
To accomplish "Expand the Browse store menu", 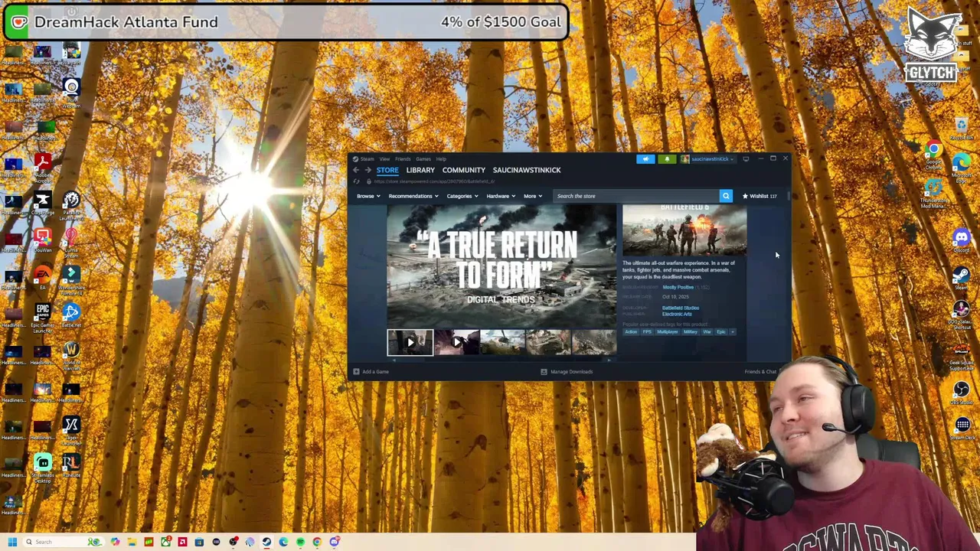I will pyautogui.click(x=367, y=196).
